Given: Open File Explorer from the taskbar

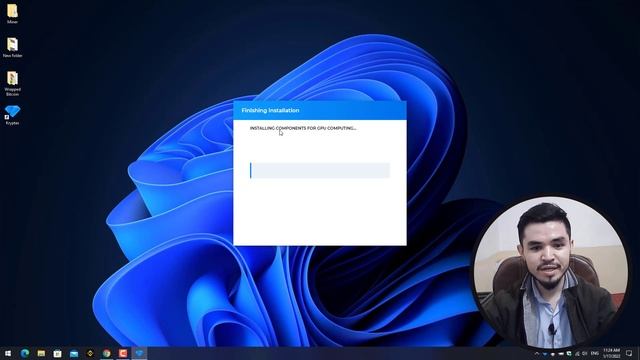Looking at the screenshot, I should click(41, 353).
